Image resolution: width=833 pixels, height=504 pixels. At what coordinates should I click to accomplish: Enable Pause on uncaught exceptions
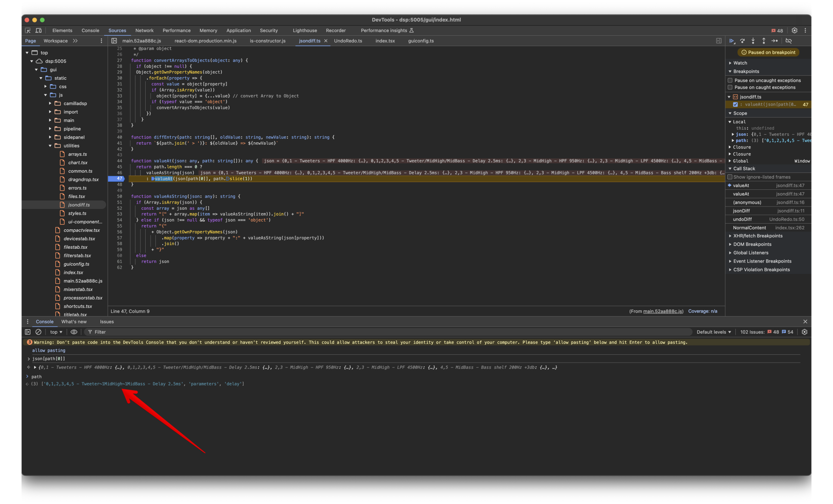pos(730,80)
